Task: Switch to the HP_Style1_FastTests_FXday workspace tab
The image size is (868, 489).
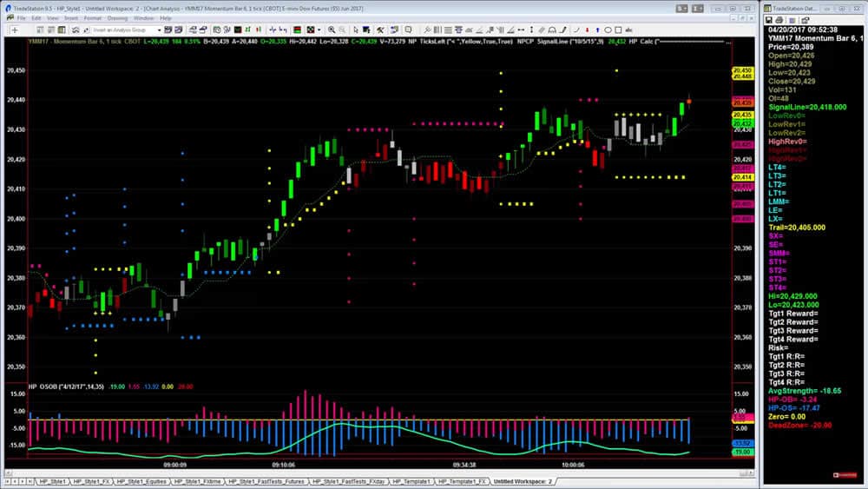Action: click(348, 482)
